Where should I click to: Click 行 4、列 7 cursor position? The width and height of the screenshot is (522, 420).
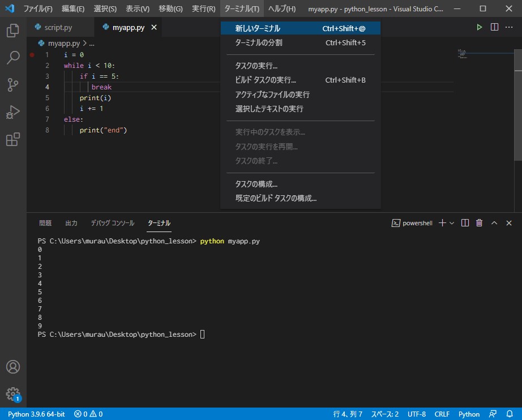click(x=348, y=414)
